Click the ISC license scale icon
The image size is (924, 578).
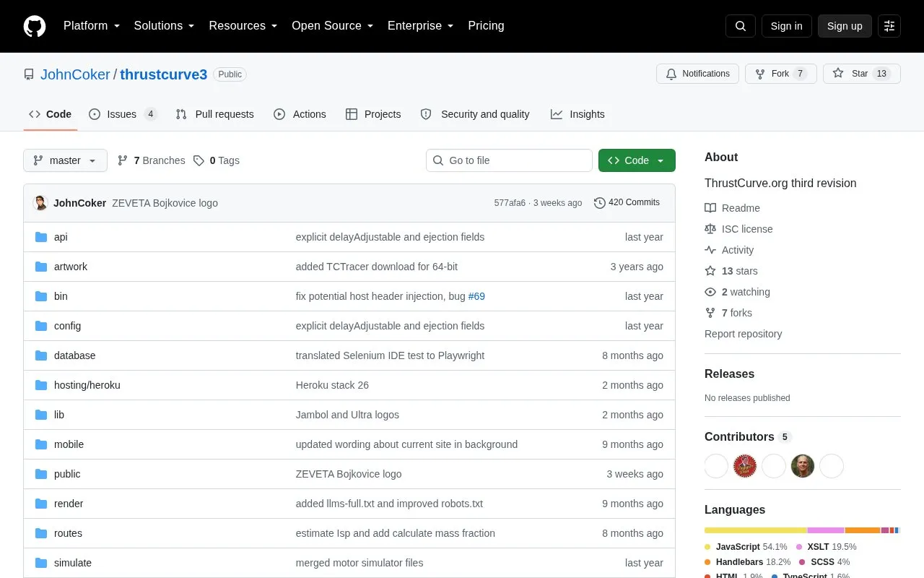[710, 229]
